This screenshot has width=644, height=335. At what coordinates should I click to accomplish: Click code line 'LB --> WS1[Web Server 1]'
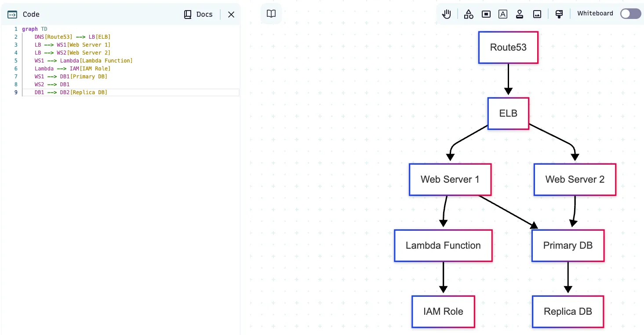73,45
